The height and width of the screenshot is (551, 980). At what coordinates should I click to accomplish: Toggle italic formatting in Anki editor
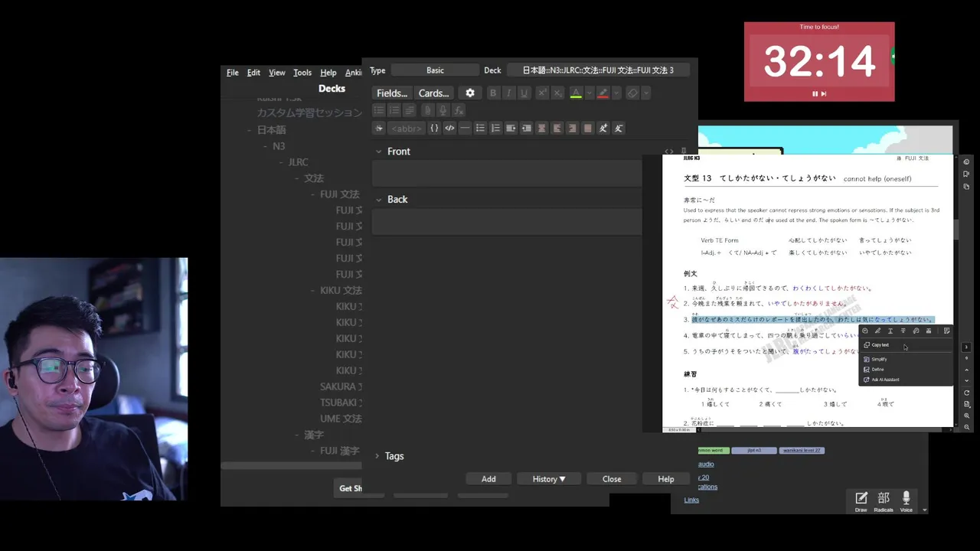click(508, 93)
